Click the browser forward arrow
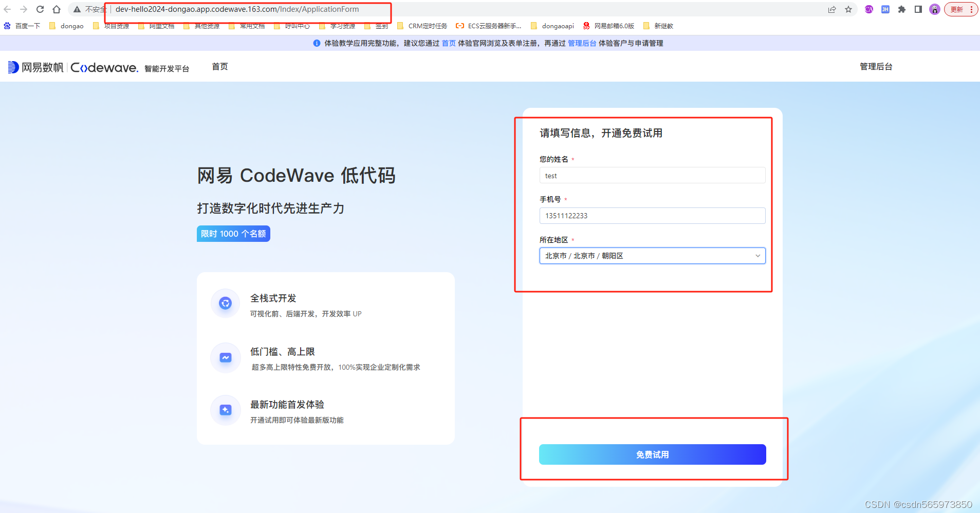The image size is (980, 513). 24,9
